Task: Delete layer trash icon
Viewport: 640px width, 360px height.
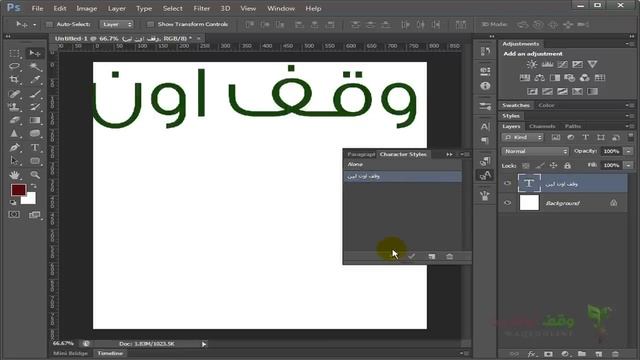Action: click(x=615, y=354)
